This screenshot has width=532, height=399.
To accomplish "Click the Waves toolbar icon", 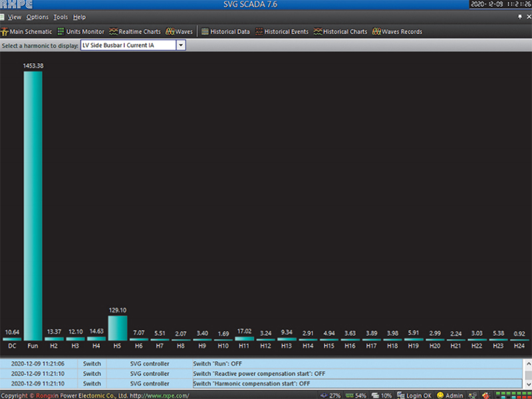I will click(170, 31).
